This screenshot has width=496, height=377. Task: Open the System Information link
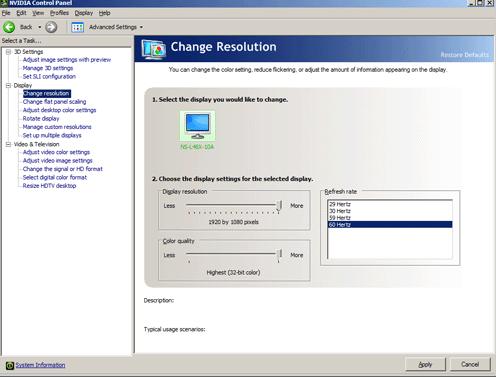click(40, 365)
